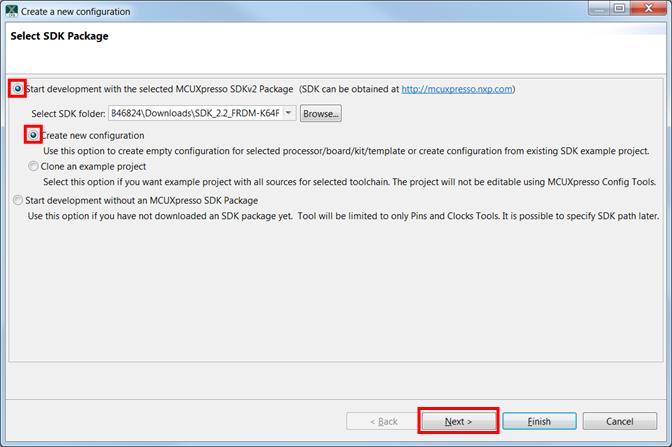
Task: Click the greyed-out < Back button
Action: (384, 421)
